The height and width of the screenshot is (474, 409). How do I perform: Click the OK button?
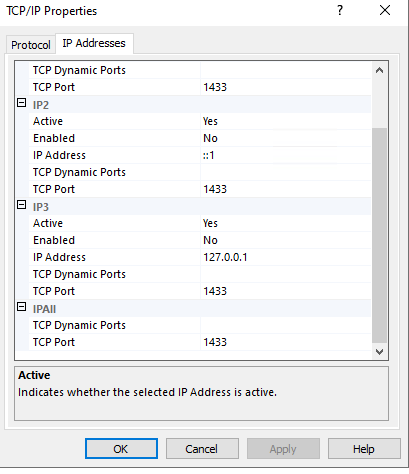(x=121, y=449)
